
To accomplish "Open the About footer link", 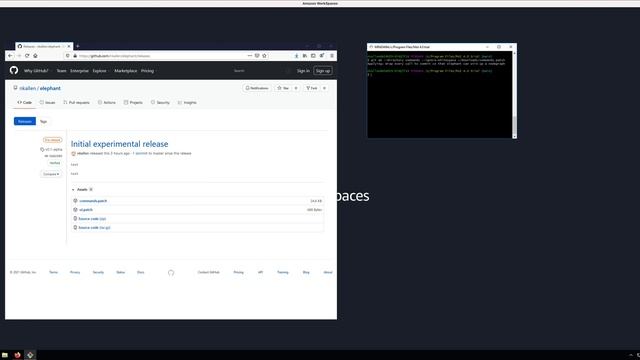I will point(328,272).
